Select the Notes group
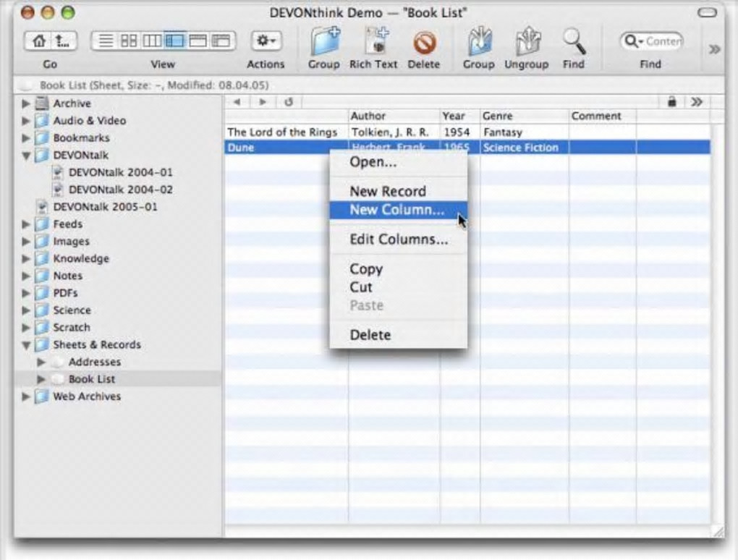738x560 pixels. pyautogui.click(x=68, y=276)
